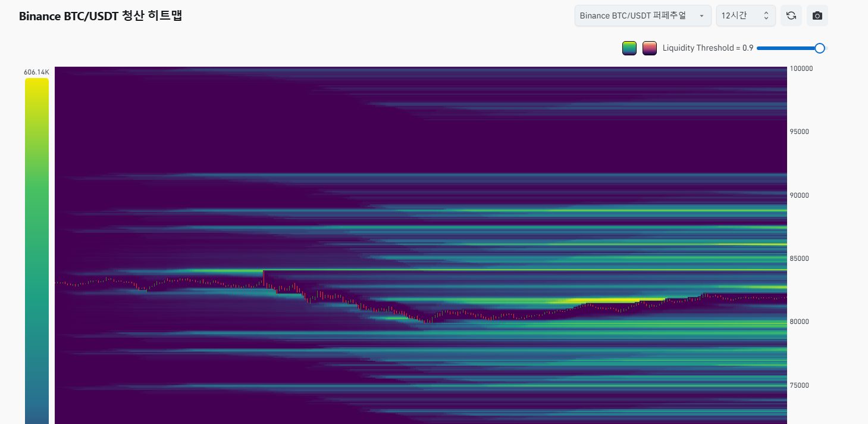Click the 75000 price axis label

pyautogui.click(x=800, y=385)
